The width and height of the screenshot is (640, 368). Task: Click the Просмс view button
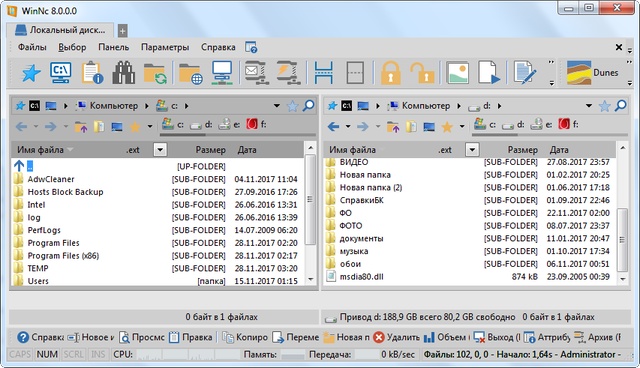point(142,337)
